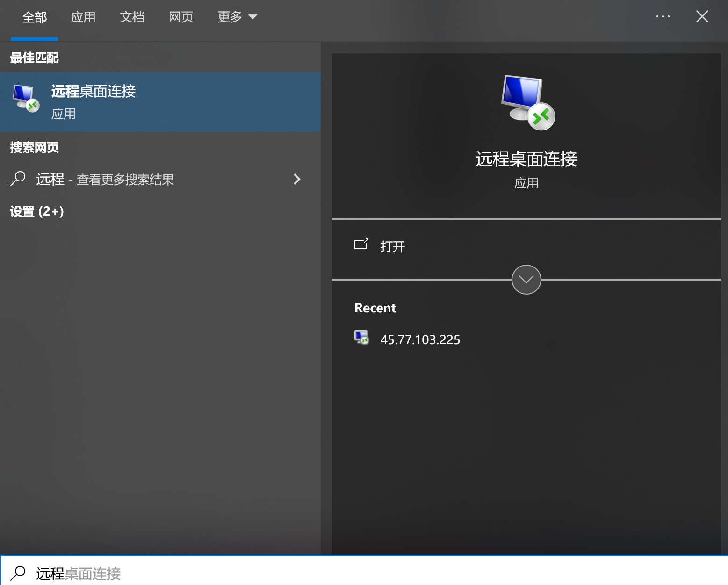Click the Remote Desktop icon in best match
Screen dimensions: 728x585
26,99
